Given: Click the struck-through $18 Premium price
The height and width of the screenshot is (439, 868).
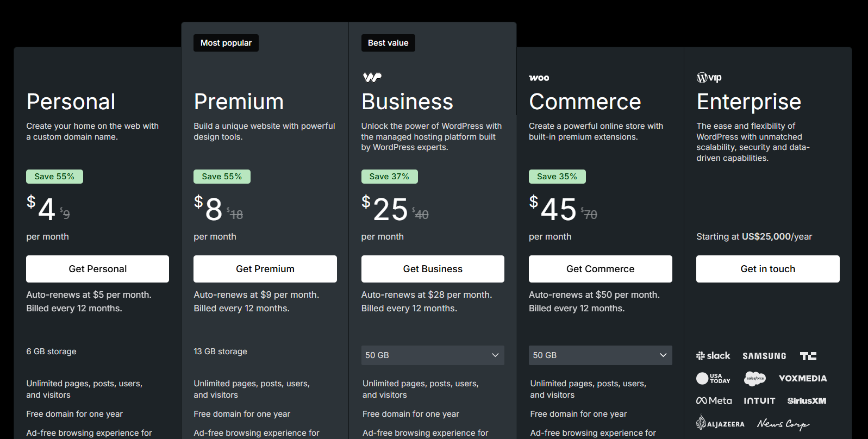Looking at the screenshot, I should click(x=235, y=214).
